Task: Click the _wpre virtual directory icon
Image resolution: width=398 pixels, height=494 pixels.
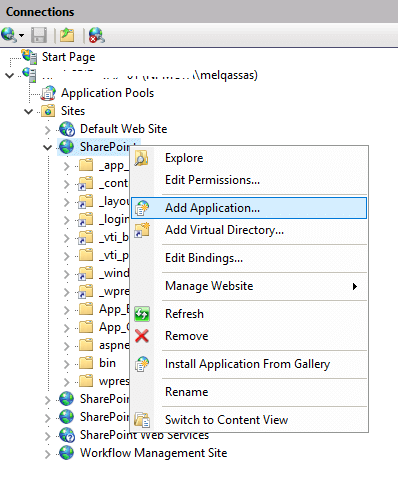Action: pos(86,291)
